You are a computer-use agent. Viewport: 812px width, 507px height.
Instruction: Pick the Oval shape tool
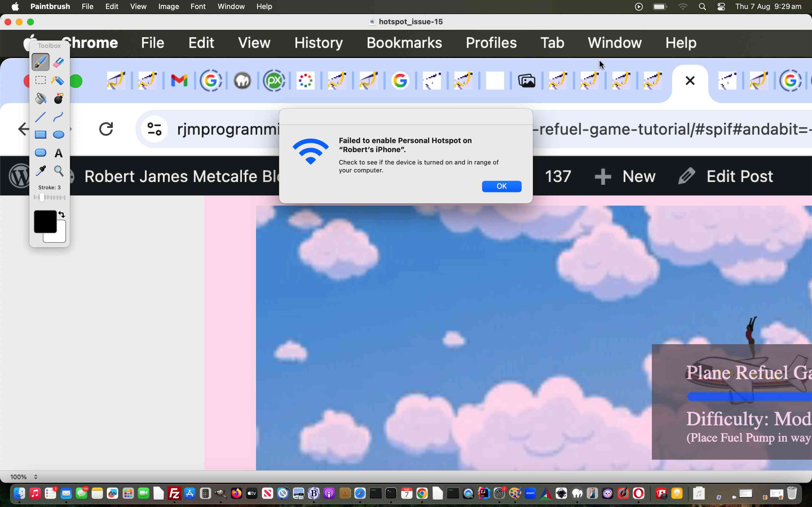click(x=58, y=135)
